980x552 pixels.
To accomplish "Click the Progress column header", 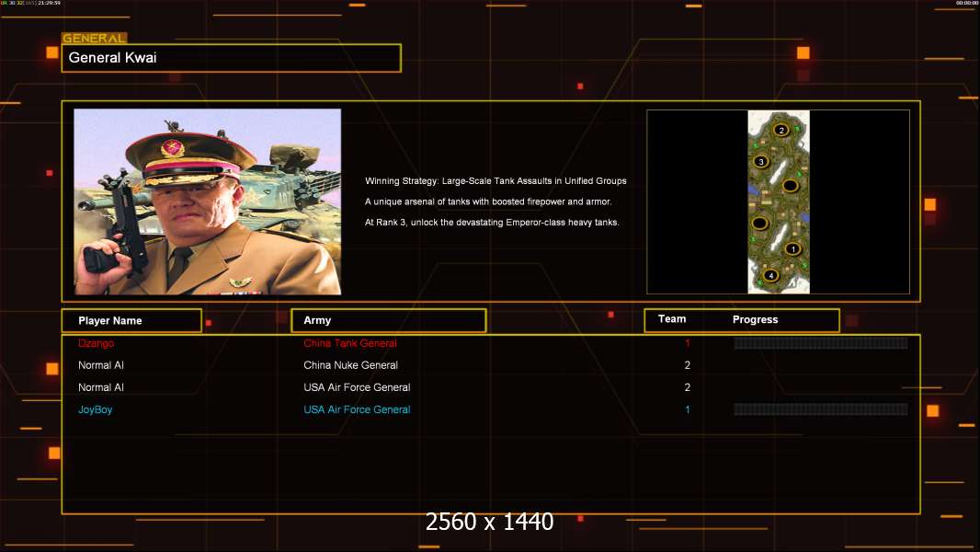I will 755,319.
